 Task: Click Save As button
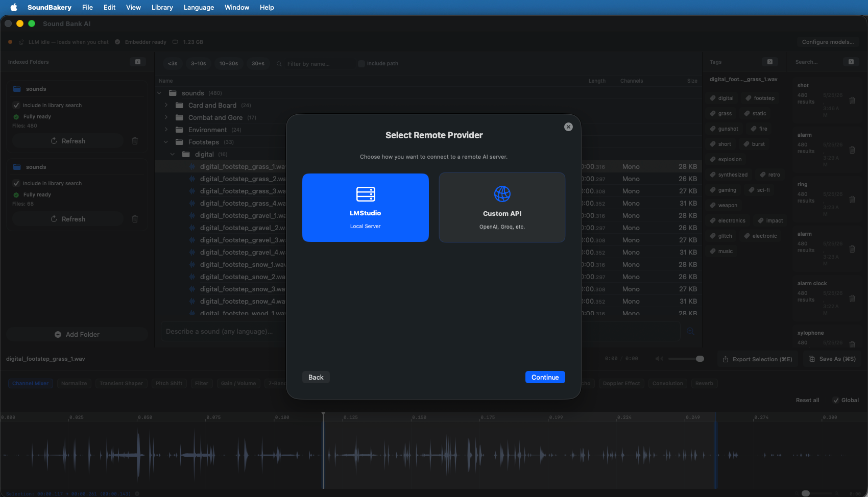832,359
